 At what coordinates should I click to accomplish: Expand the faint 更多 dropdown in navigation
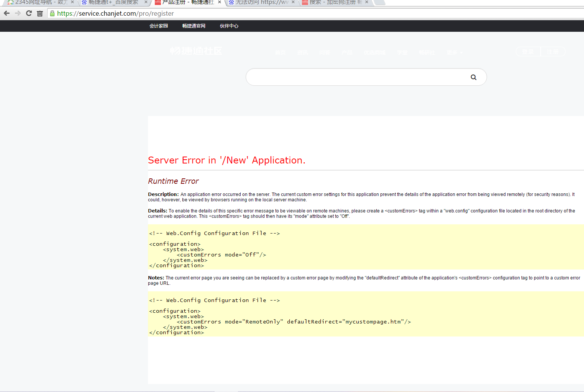coord(454,52)
